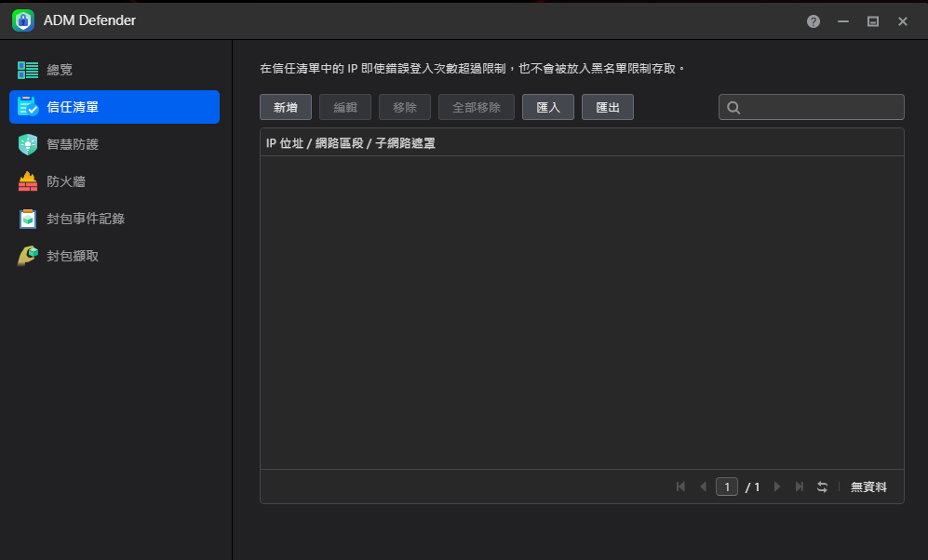Click the magnifier icon in search box
928x560 pixels.
click(733, 108)
